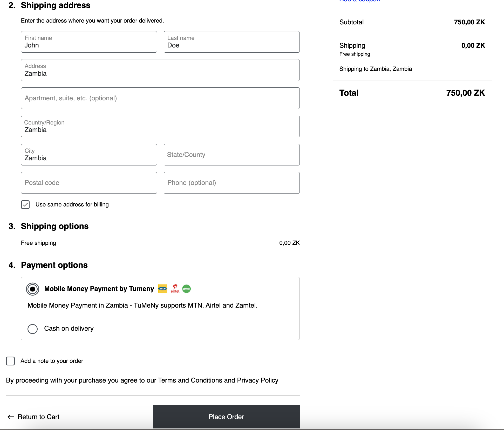504x430 pixels.
Task: Click the Payment options heading
Action: pos(54,265)
